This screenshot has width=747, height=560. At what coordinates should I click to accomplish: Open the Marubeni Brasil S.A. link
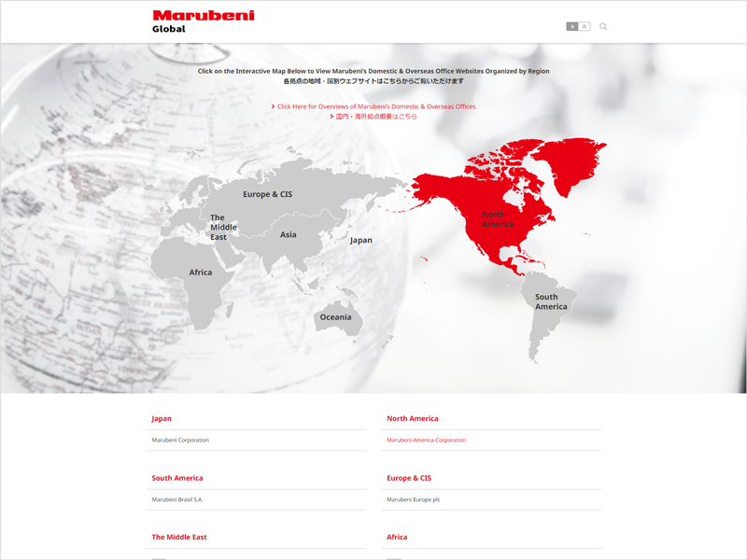click(177, 499)
